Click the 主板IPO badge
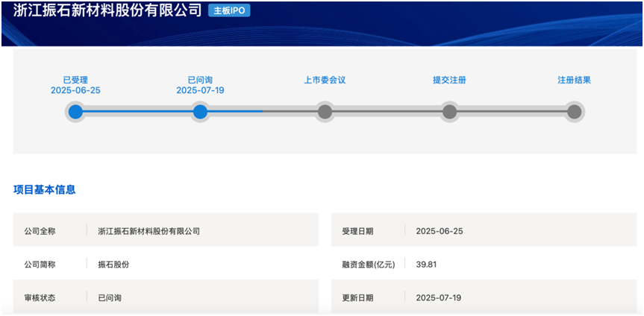 (229, 11)
